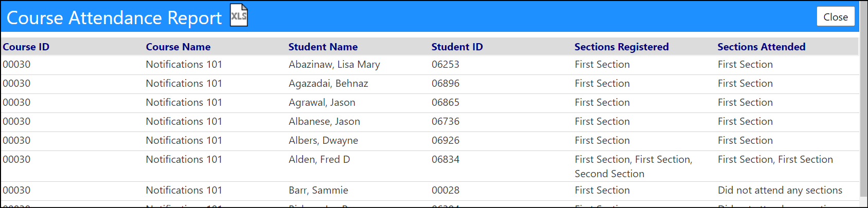Click the Albers, Dwayne name cell
This screenshot has height=208, width=868.
323,141
